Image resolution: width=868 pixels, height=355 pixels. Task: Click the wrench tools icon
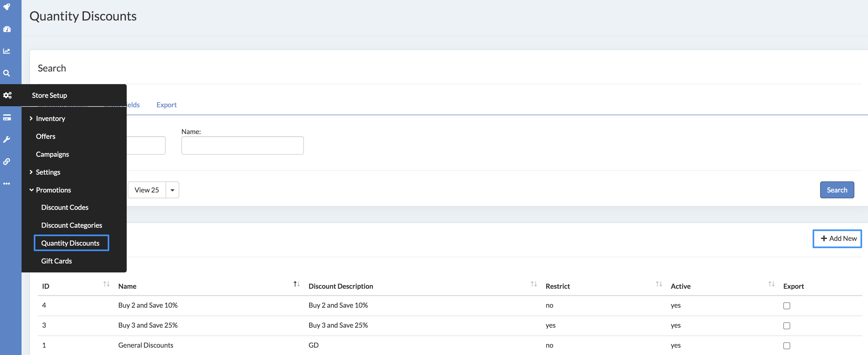7,140
